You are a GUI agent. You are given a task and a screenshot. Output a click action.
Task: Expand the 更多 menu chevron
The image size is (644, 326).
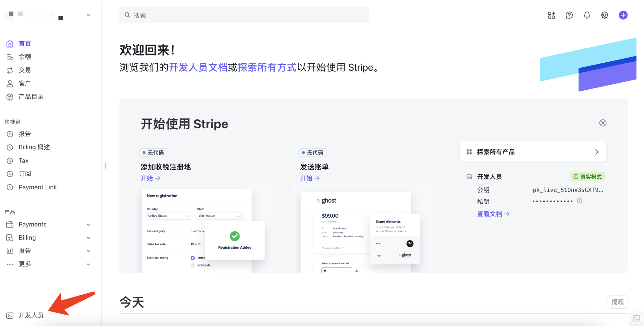click(x=88, y=265)
